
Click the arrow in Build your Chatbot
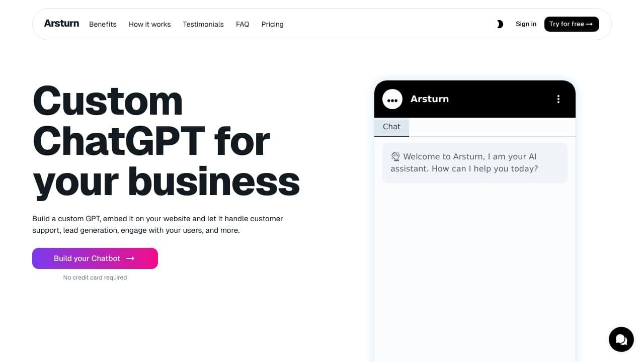130,258
